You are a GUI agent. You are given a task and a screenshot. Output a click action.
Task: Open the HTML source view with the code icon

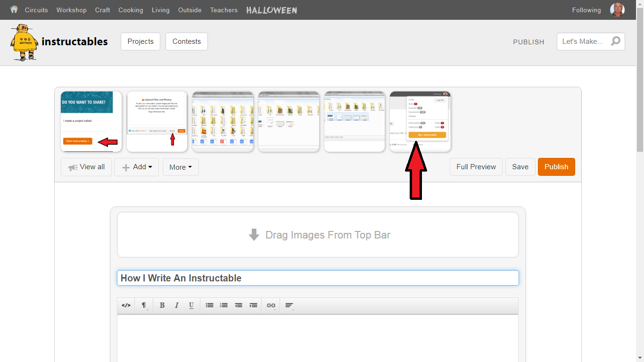point(126,305)
